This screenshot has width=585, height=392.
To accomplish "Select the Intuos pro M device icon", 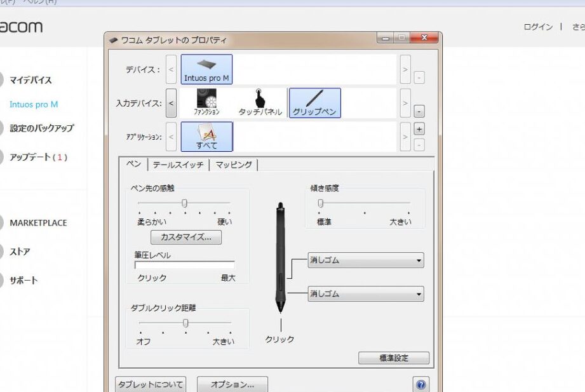I will coord(206,69).
